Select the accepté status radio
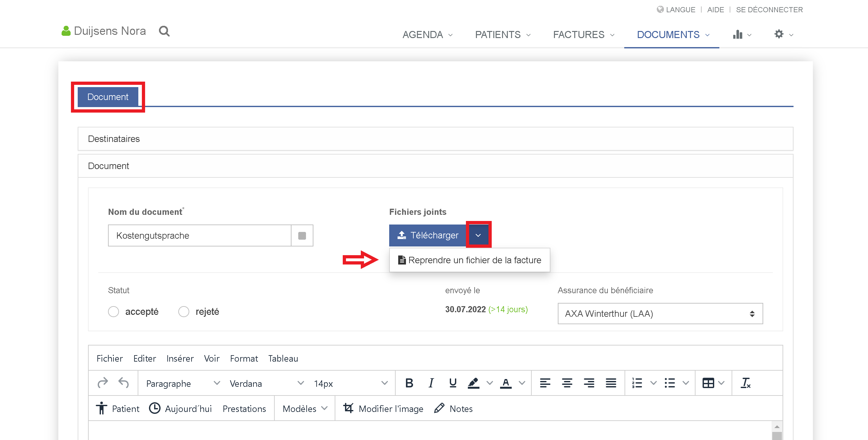Screen dimensions: 868x440 coord(113,312)
